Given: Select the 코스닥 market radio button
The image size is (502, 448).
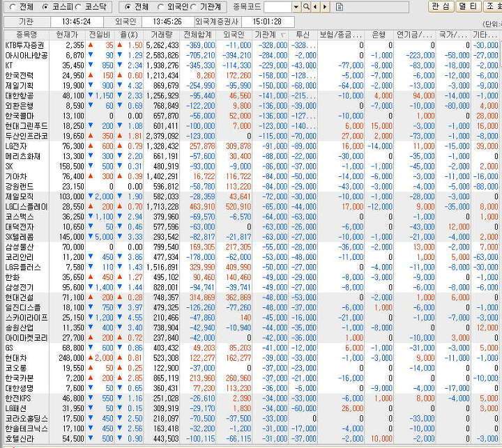Looking at the screenshot, I should pyautogui.click(x=78, y=7).
